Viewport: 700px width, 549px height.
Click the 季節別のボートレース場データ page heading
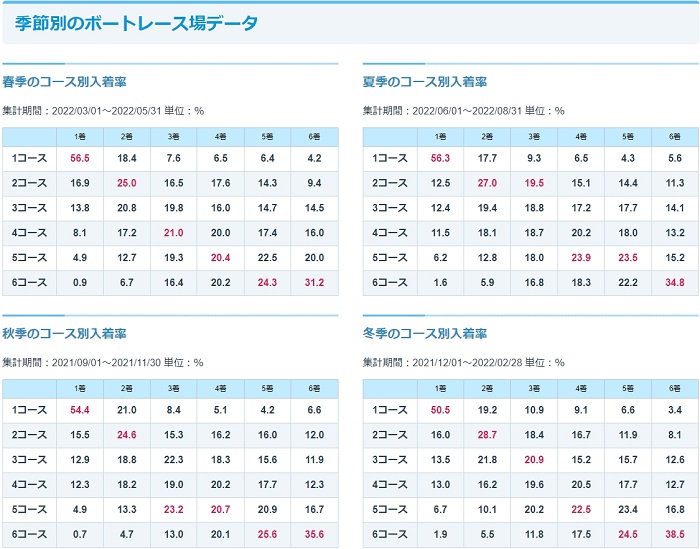pyautogui.click(x=136, y=23)
